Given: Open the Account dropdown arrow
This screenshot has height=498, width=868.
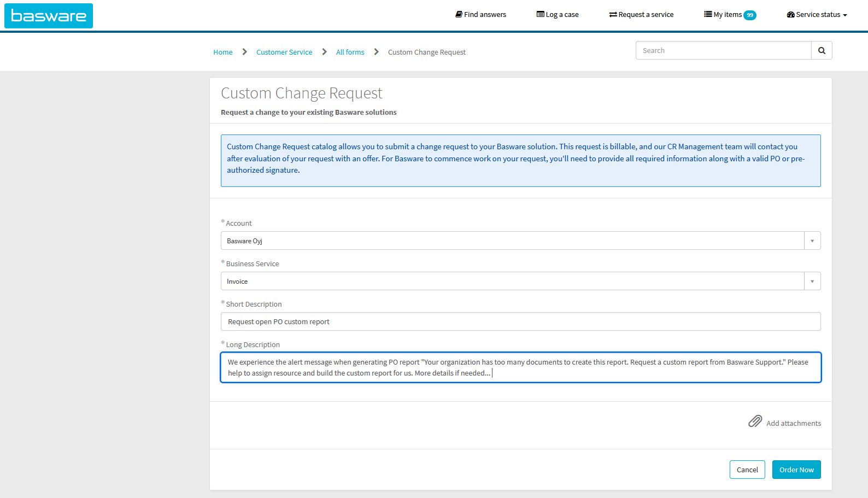Looking at the screenshot, I should [x=812, y=241].
